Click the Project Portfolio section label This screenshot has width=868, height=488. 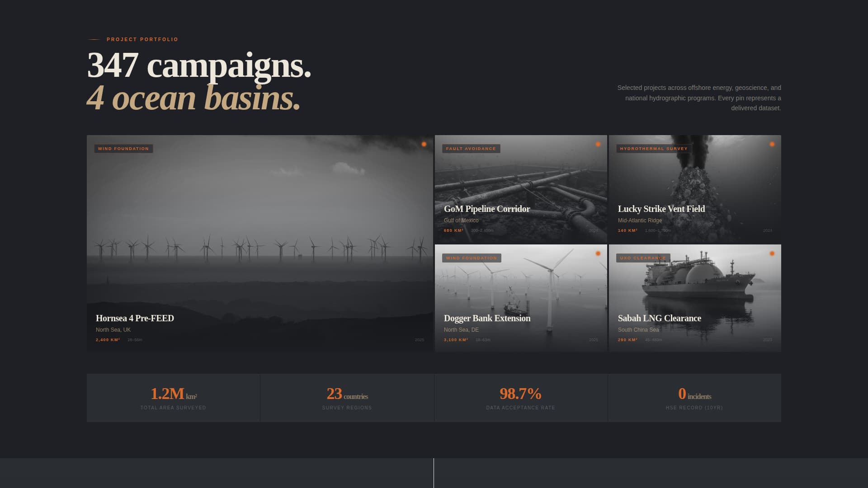[142, 40]
